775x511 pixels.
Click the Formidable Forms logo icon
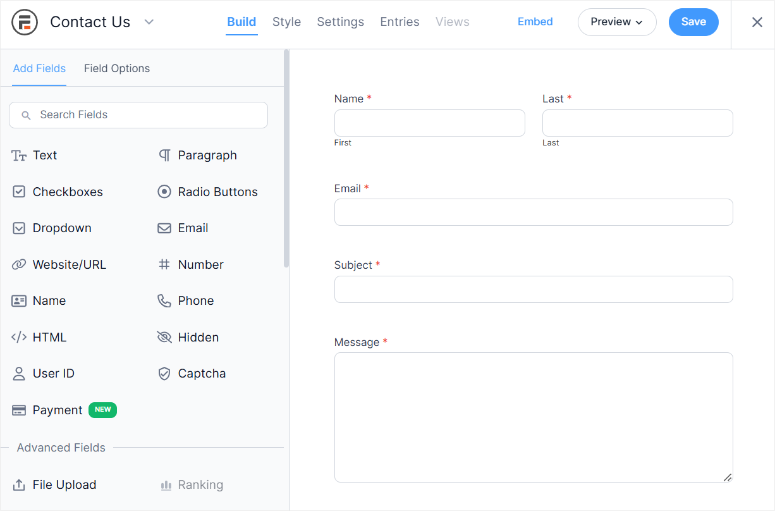(25, 22)
